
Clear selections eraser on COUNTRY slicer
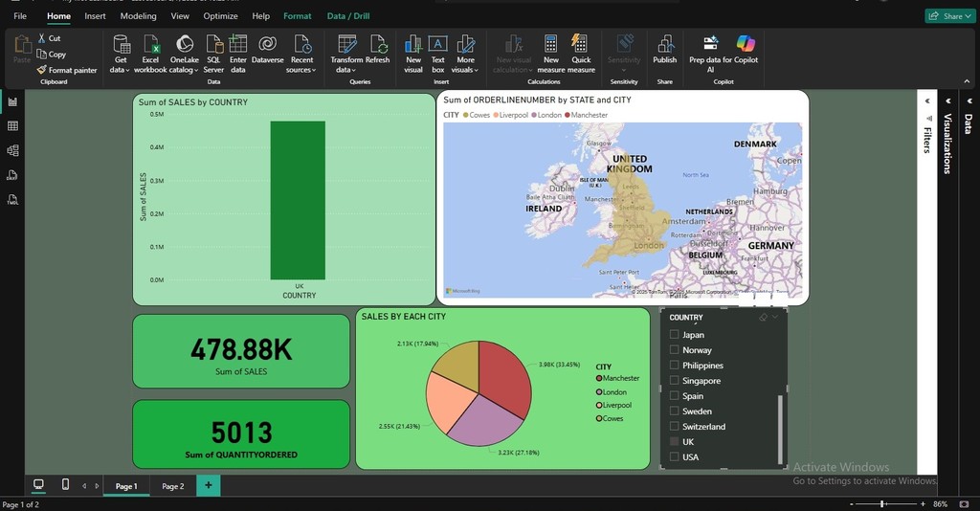coord(763,318)
